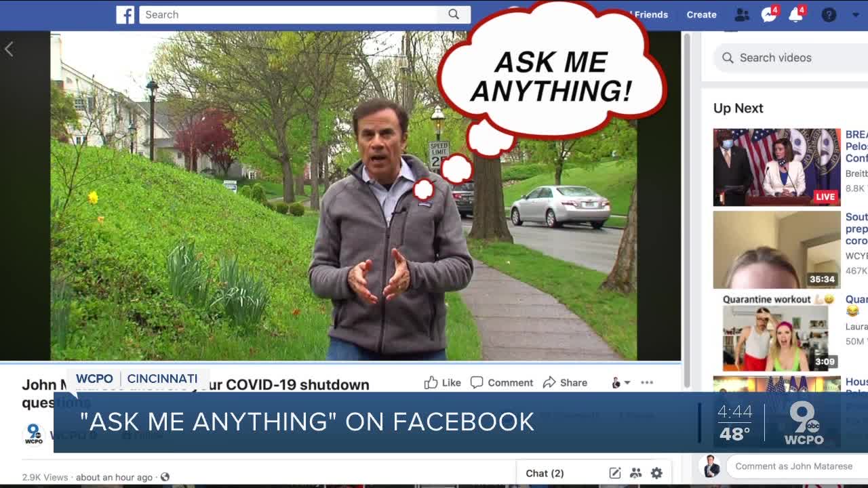Click the Facebook Search input box
The width and height of the screenshot is (868, 488).
[288, 14]
